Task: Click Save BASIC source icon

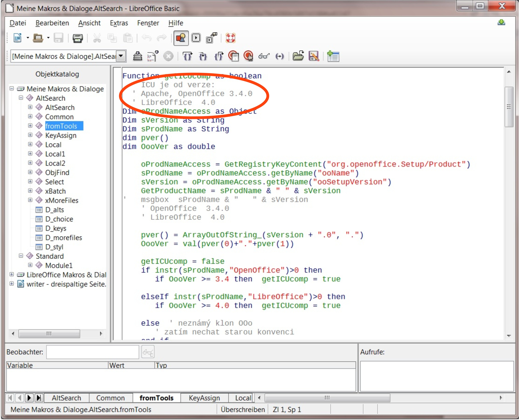Action: click(314, 56)
